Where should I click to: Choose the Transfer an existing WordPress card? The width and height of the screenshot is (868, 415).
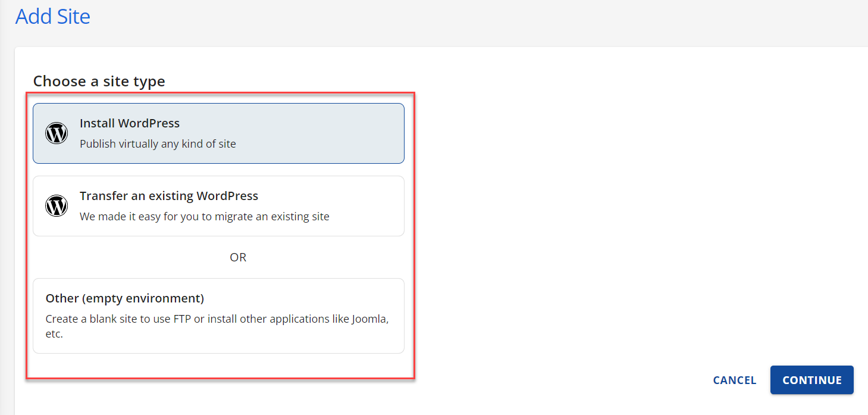coord(218,206)
